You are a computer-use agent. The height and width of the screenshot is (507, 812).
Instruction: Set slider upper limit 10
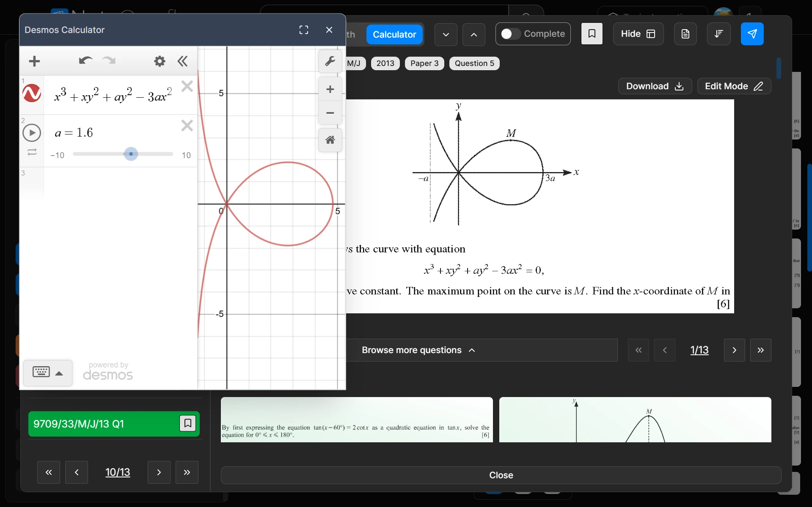click(186, 155)
